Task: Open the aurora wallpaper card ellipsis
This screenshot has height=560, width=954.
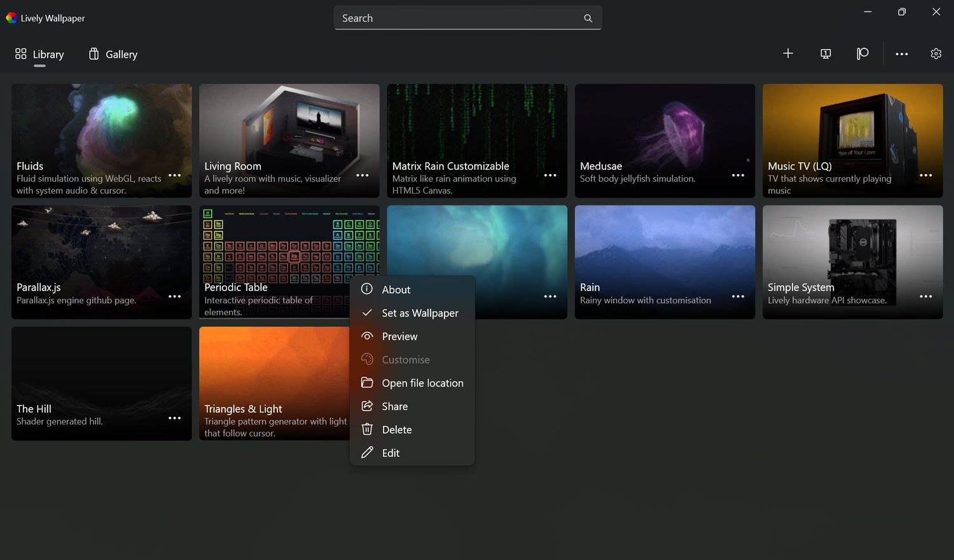Action: pyautogui.click(x=550, y=297)
